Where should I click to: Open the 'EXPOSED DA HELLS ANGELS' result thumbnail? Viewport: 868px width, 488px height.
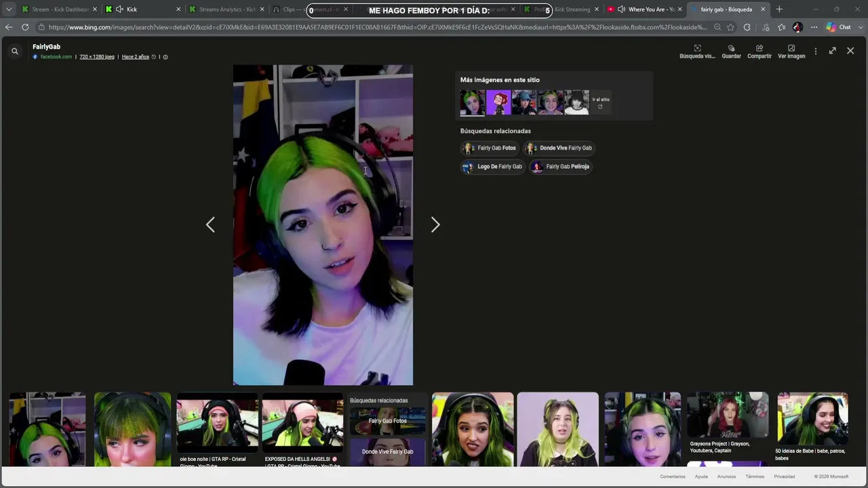tap(302, 422)
